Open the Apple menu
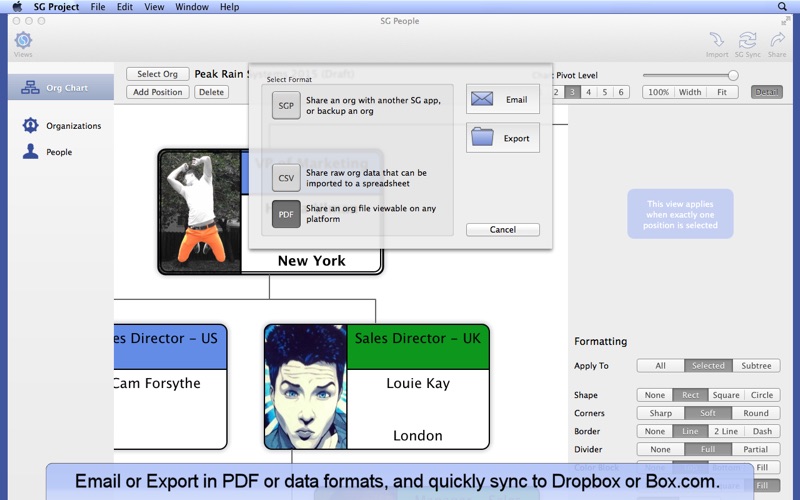The width and height of the screenshot is (800, 500). tap(17, 7)
